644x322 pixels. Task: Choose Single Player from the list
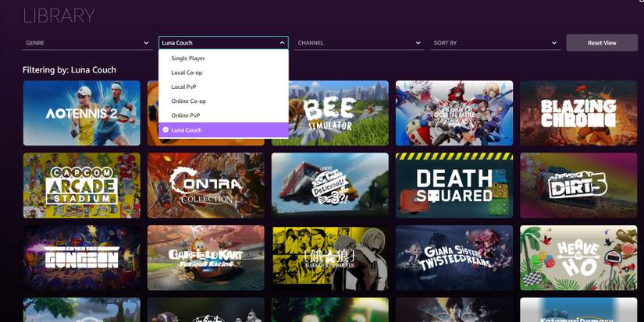coord(188,58)
